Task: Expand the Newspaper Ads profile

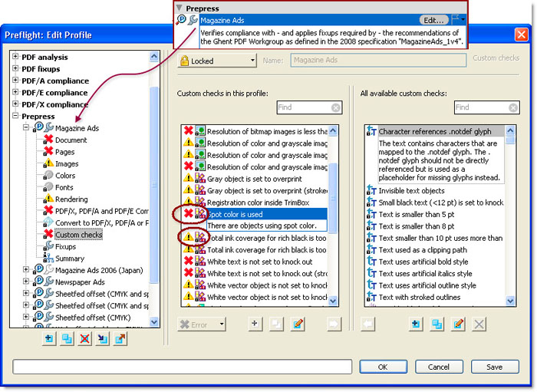Action: (27, 282)
